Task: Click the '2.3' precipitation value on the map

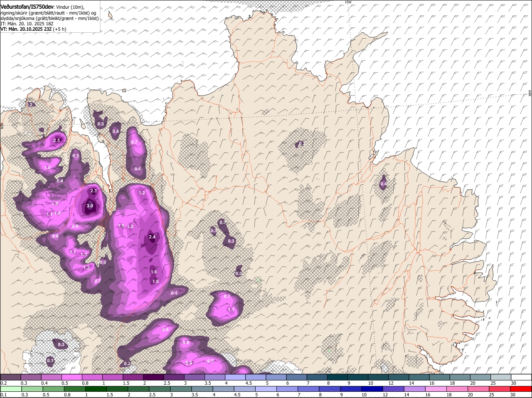Action: (94, 191)
